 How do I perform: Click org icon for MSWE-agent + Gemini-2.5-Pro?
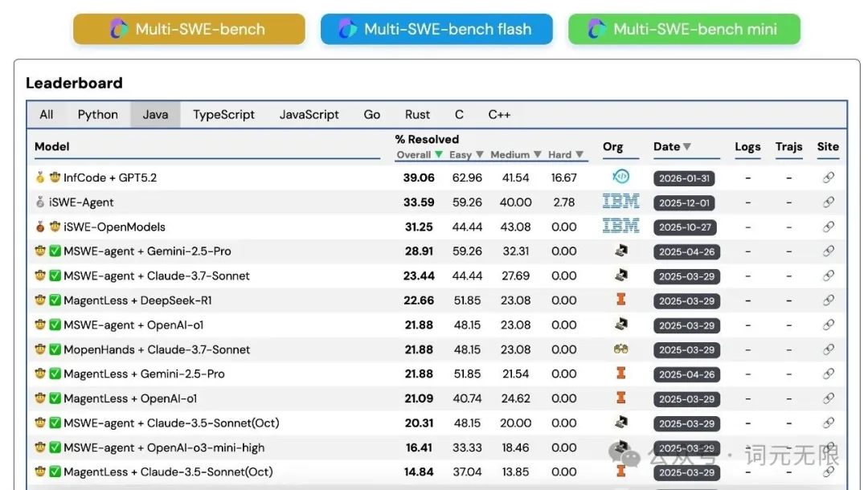point(621,251)
